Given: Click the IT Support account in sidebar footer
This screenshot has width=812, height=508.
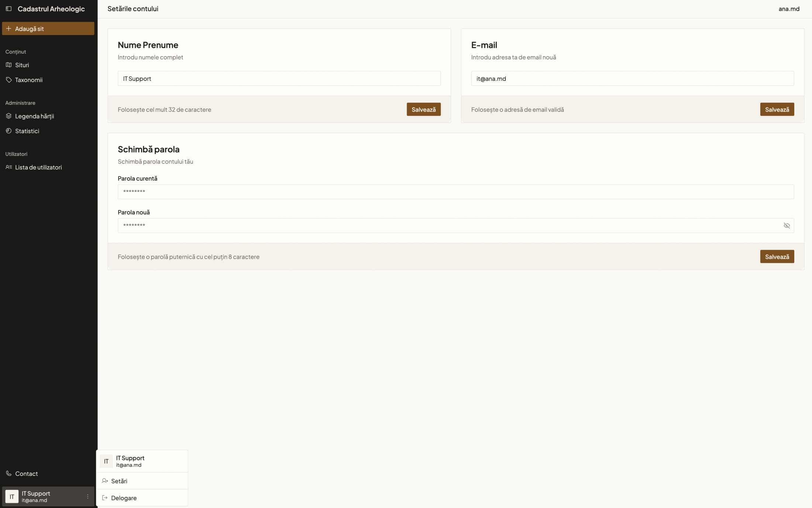Looking at the screenshot, I should click(48, 497).
